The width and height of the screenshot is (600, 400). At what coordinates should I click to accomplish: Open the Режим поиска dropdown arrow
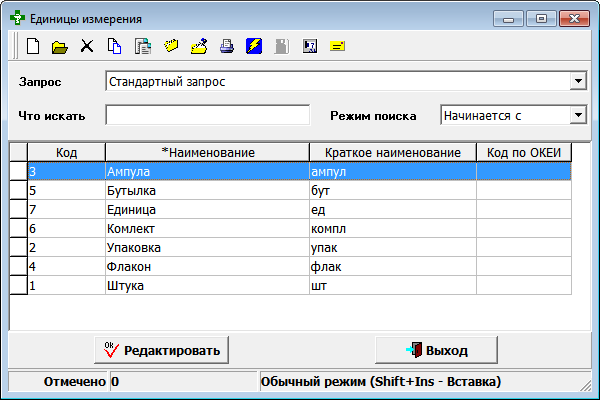pyautogui.click(x=578, y=115)
